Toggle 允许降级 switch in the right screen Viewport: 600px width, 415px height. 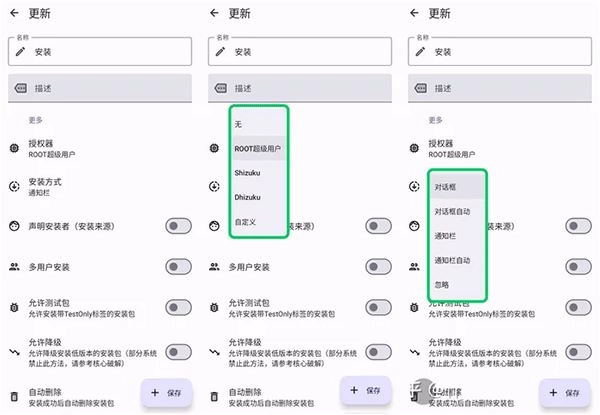(577, 351)
